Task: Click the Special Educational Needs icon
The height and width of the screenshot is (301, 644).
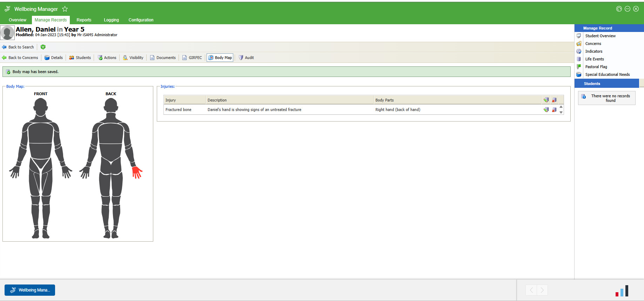Action: click(579, 74)
